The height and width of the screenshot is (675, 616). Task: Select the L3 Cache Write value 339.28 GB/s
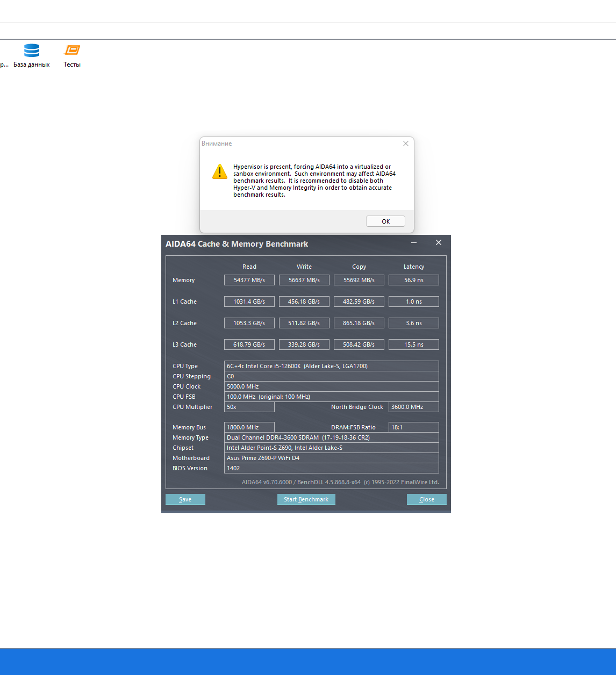(304, 344)
